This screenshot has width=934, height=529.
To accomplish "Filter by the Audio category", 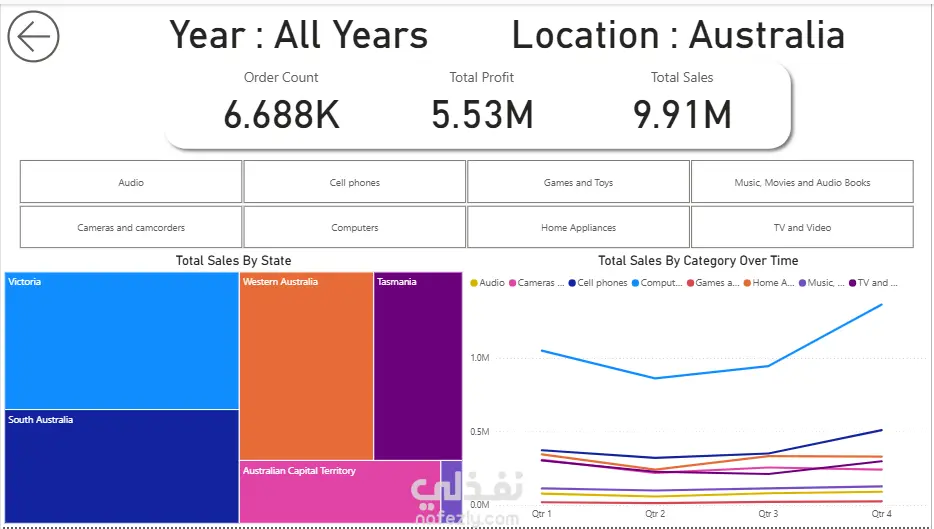I will click(131, 182).
